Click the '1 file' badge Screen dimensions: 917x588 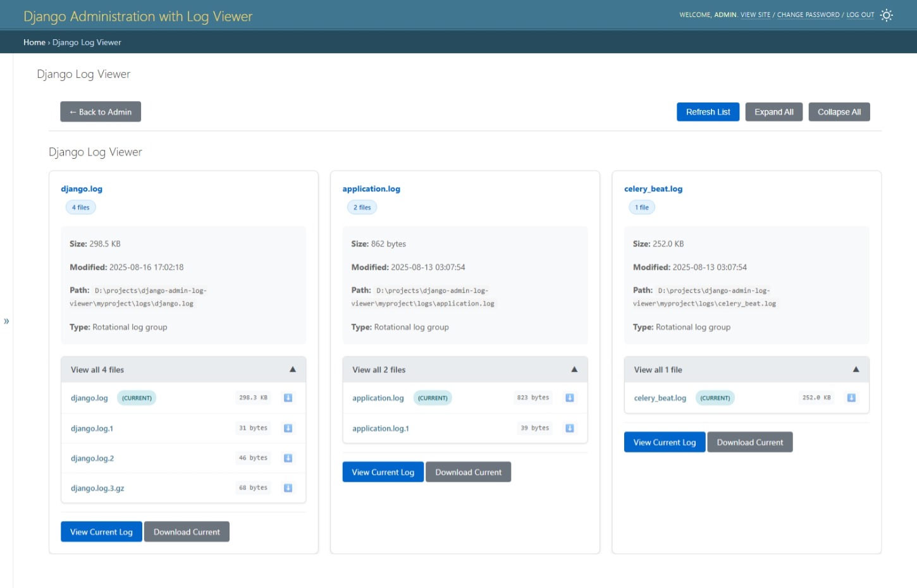(642, 207)
